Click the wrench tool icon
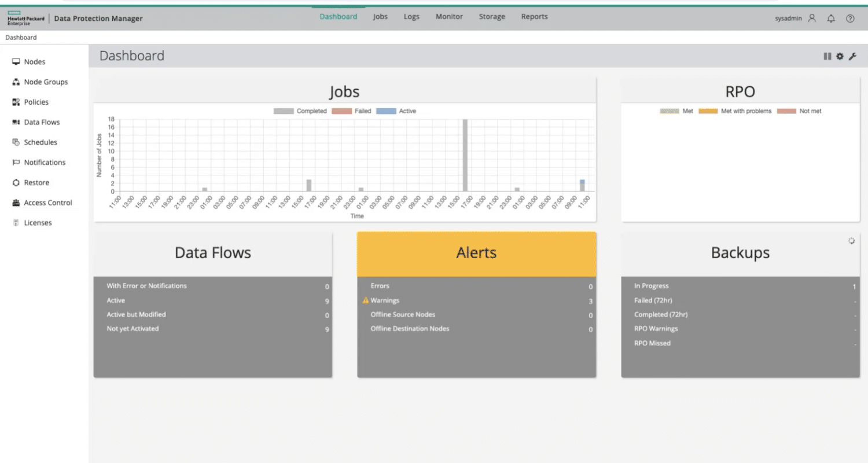This screenshot has height=463, width=868. [x=852, y=56]
